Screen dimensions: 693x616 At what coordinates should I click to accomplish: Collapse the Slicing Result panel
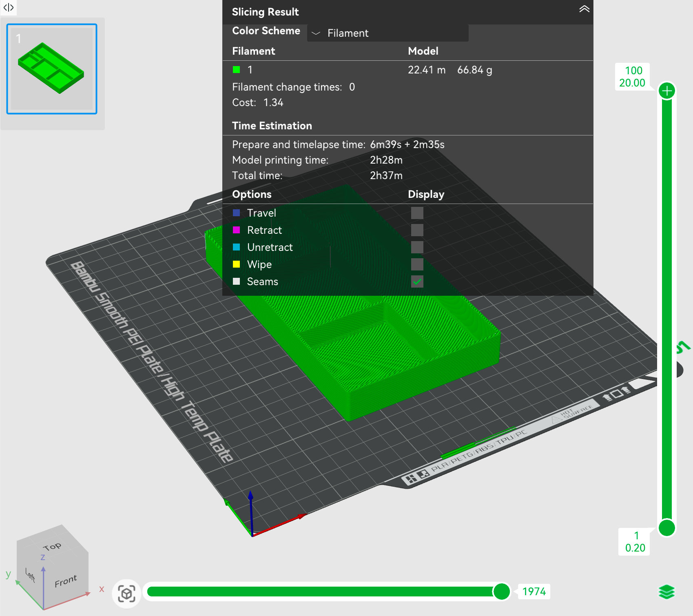coord(584,9)
